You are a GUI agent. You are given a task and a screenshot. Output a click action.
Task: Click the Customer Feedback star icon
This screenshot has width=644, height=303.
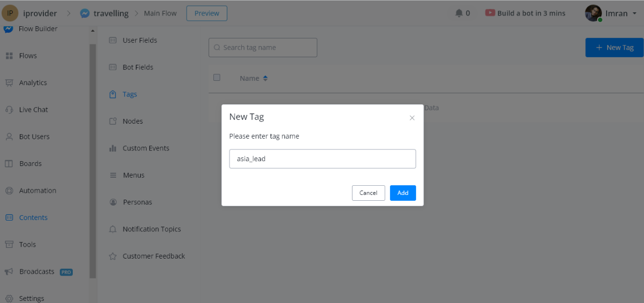[x=113, y=256]
